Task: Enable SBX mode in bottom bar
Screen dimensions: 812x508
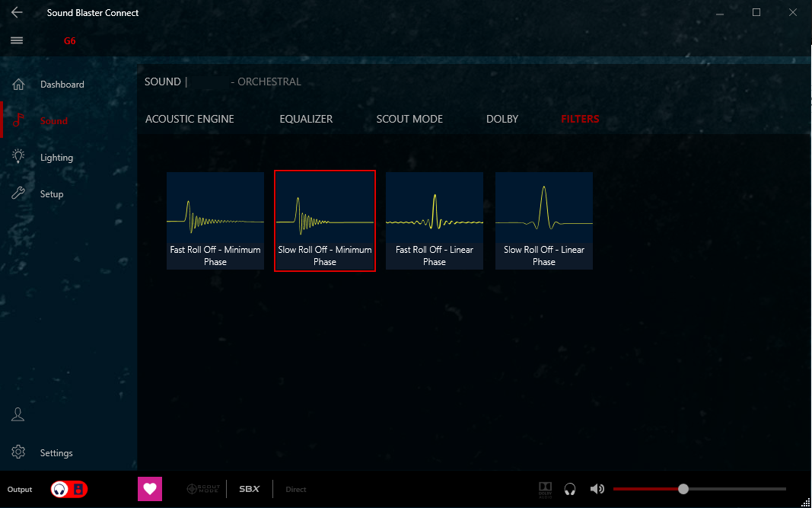Action: [249, 489]
